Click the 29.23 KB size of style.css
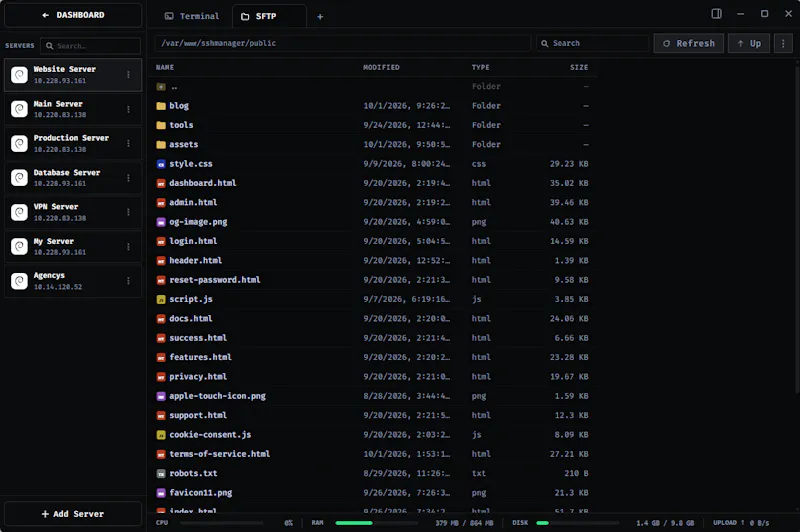800x532 pixels. click(x=569, y=164)
